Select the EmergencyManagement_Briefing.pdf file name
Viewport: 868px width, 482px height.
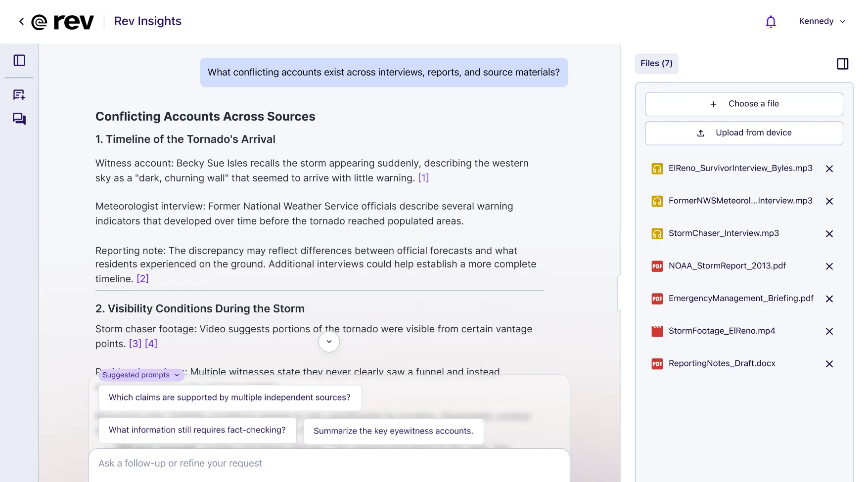click(x=741, y=299)
